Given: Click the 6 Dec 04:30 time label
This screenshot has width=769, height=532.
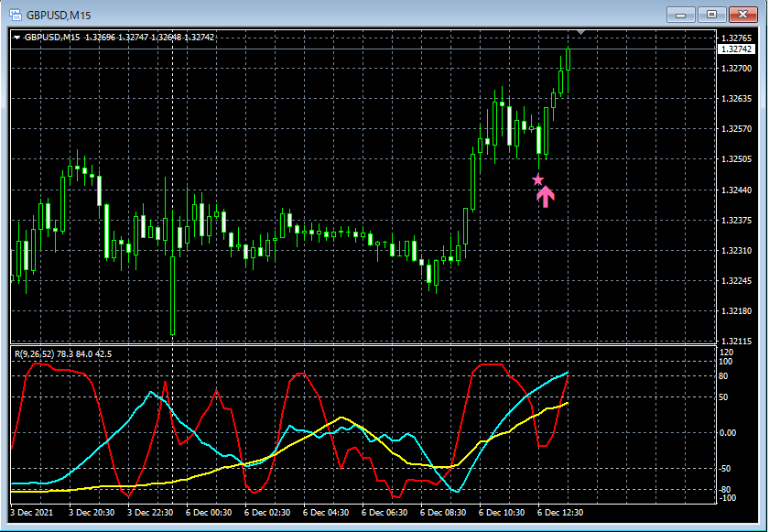Looking at the screenshot, I should pyautogui.click(x=326, y=513).
